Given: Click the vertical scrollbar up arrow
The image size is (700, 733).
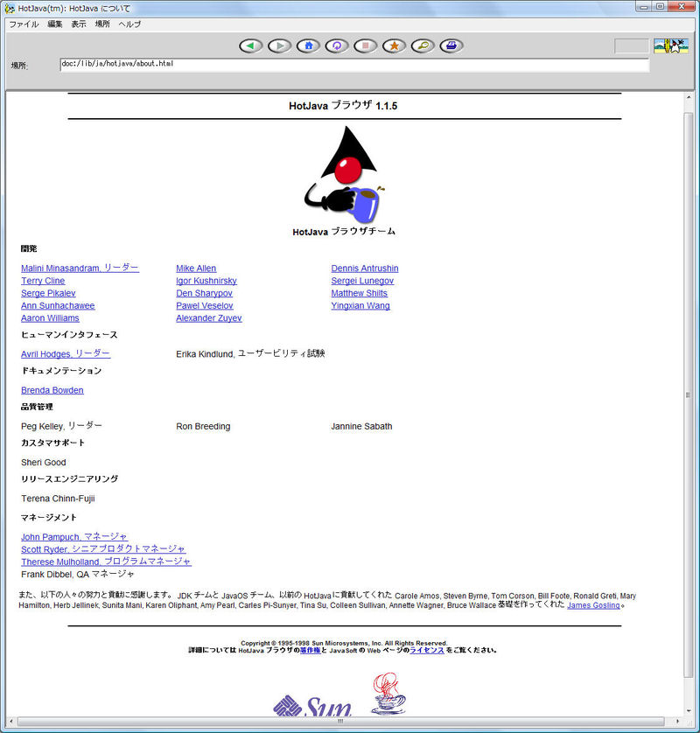Looking at the screenshot, I should click(689, 97).
